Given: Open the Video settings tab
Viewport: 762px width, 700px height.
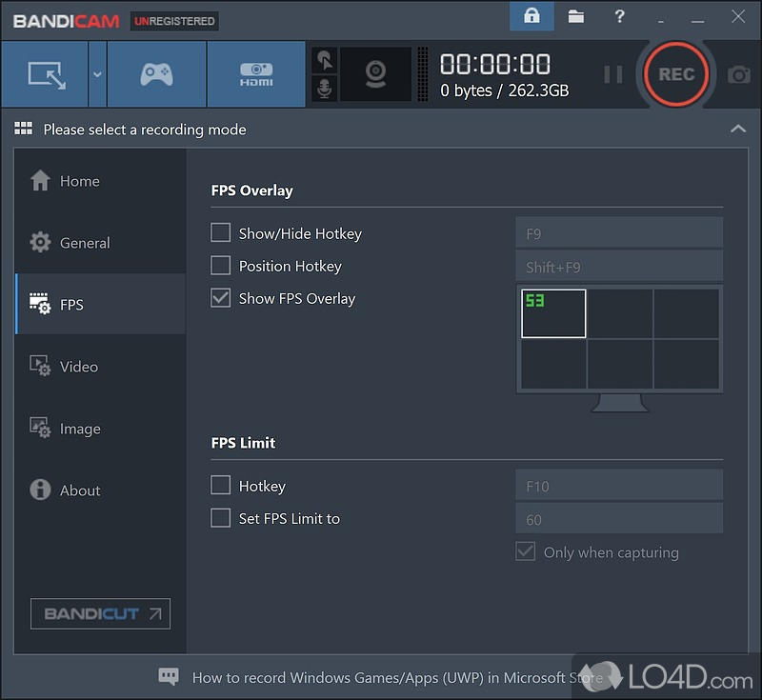Looking at the screenshot, I should [100, 366].
